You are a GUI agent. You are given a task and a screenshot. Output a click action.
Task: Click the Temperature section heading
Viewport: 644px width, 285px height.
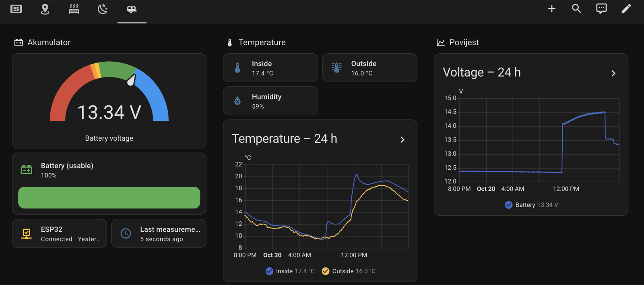(262, 42)
